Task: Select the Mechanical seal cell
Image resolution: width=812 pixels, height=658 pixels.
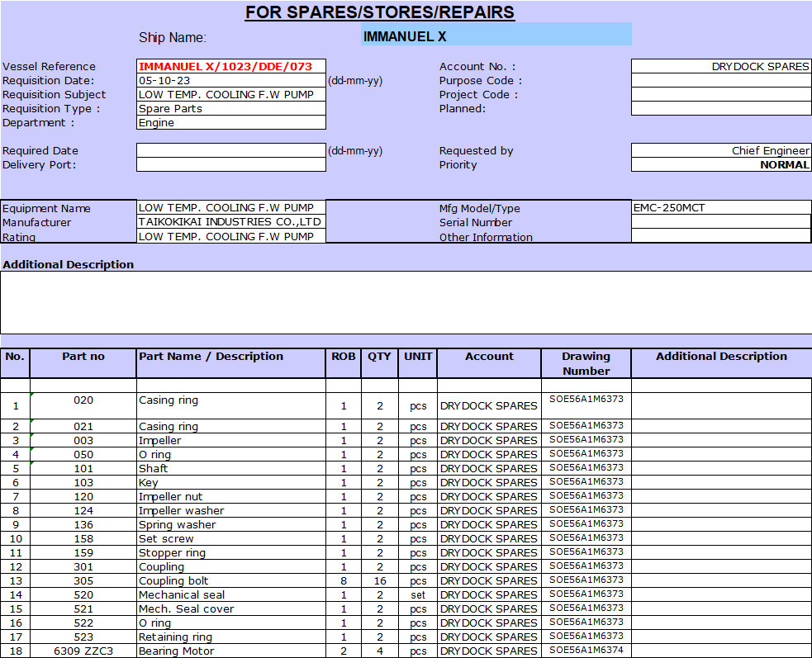Action: (231, 594)
